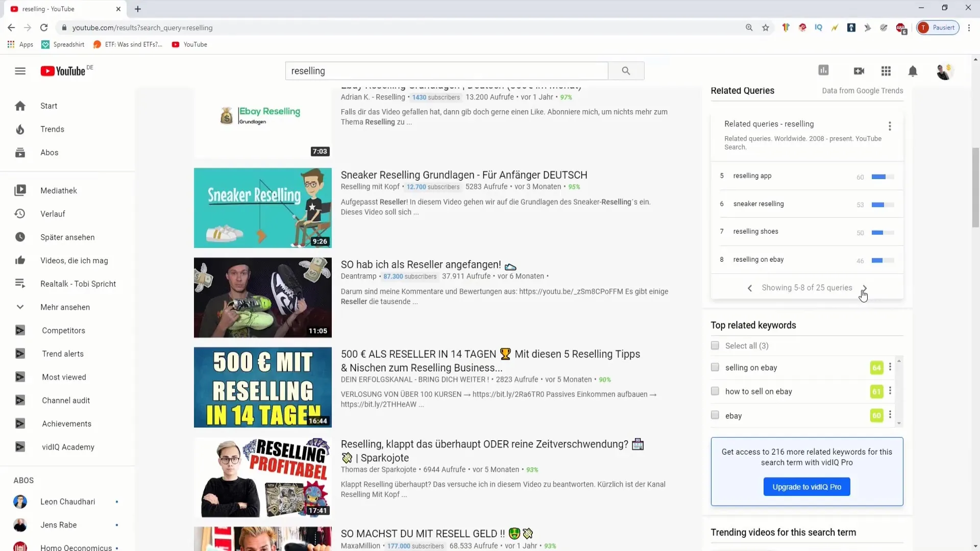Open 500 € ALS RESELLER video title
Image resolution: width=980 pixels, height=551 pixels.
coord(490,361)
